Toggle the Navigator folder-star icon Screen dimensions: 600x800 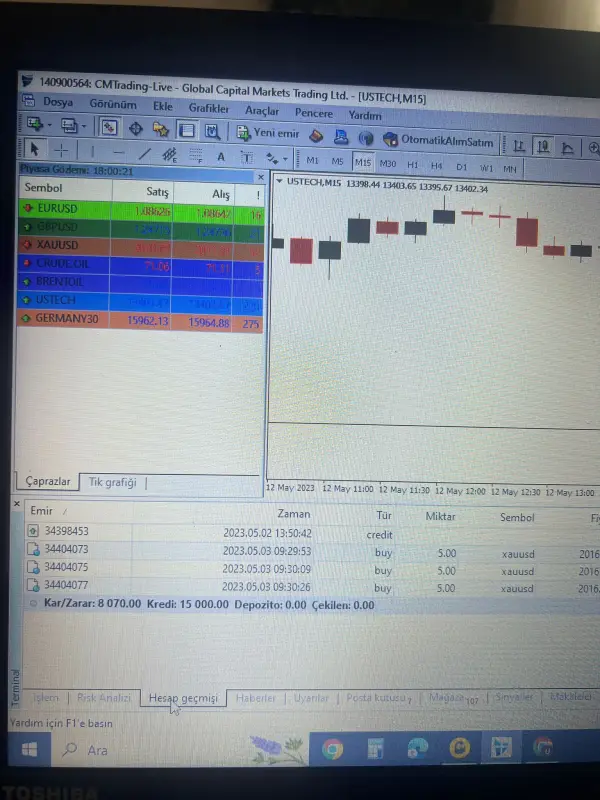[161, 129]
